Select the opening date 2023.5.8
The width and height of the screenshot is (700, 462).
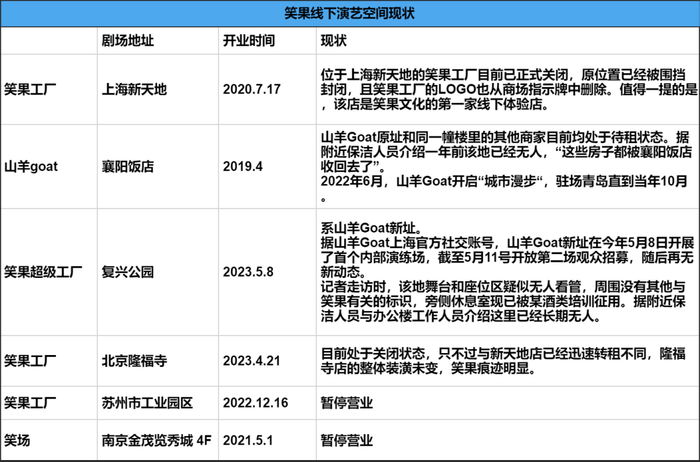(248, 271)
